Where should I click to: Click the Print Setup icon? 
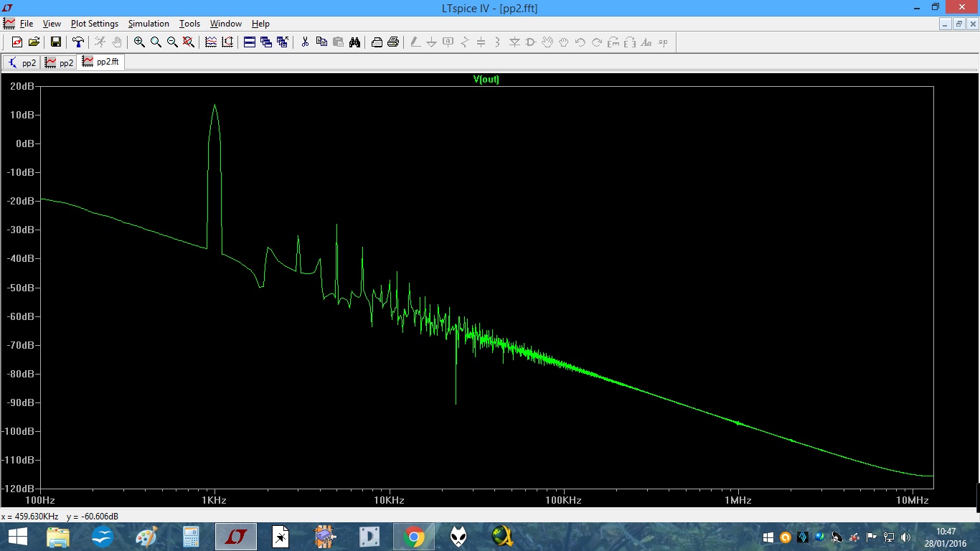[377, 42]
